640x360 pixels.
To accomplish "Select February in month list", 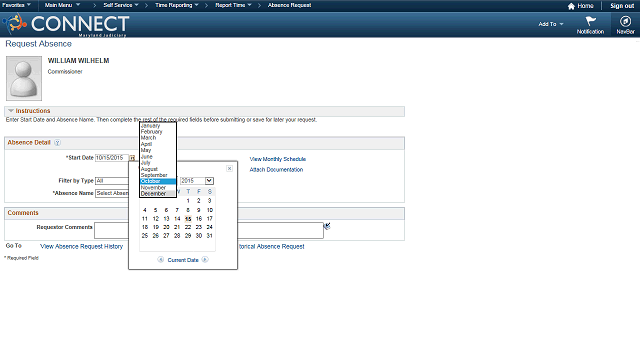I will pos(158,132).
